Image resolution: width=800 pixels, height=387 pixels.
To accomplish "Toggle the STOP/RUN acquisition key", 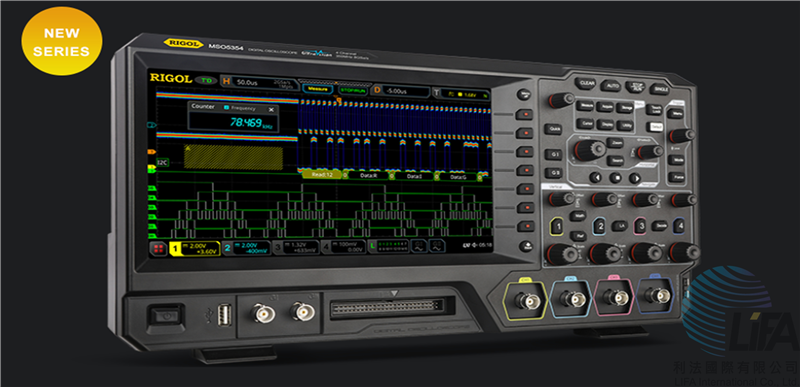I will 635,87.
